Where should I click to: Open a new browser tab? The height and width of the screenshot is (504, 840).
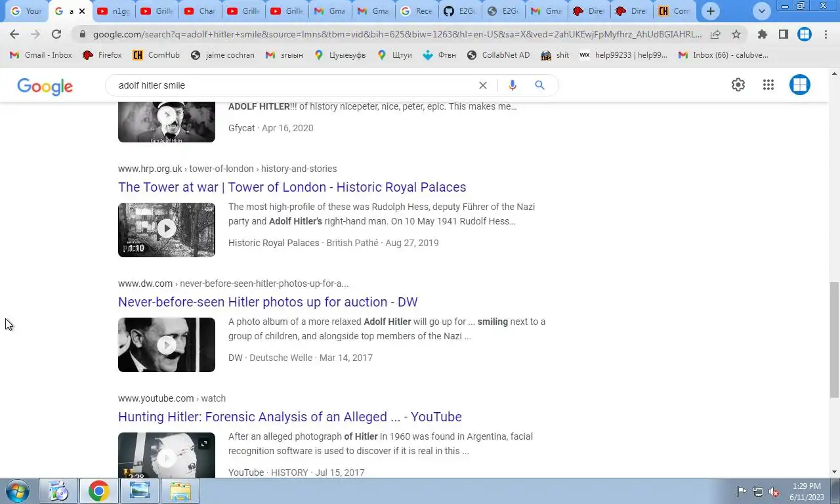[710, 11]
